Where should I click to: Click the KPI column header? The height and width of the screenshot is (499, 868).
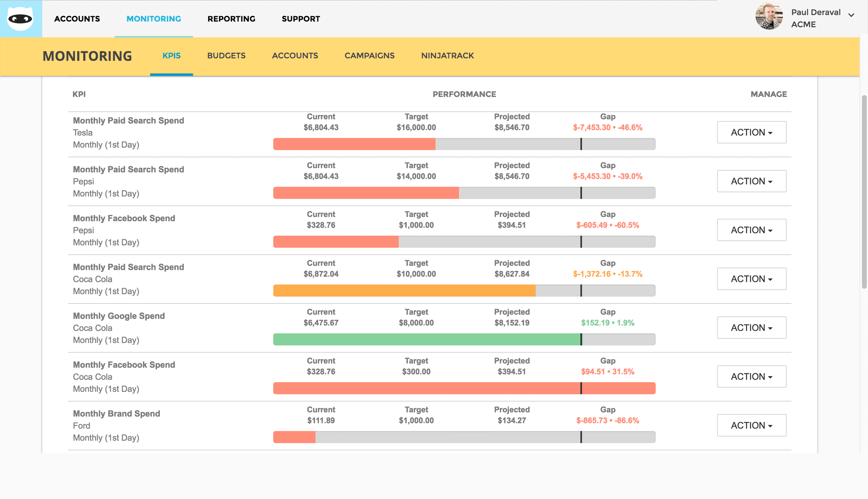pos(79,94)
